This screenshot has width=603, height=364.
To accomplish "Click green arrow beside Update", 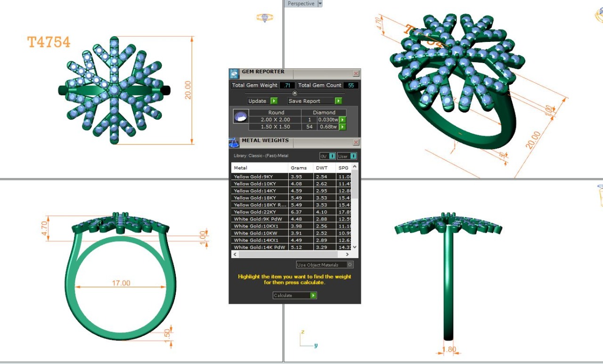I will (x=274, y=101).
